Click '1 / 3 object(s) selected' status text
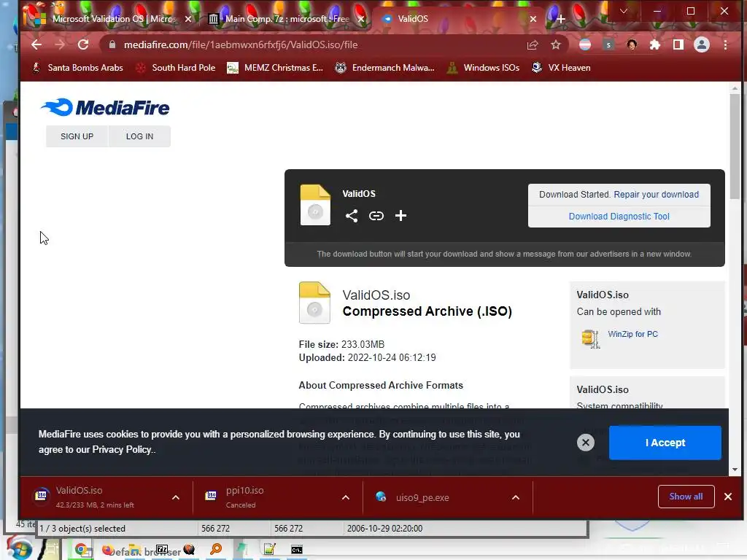This screenshot has width=747, height=560. coord(82,529)
